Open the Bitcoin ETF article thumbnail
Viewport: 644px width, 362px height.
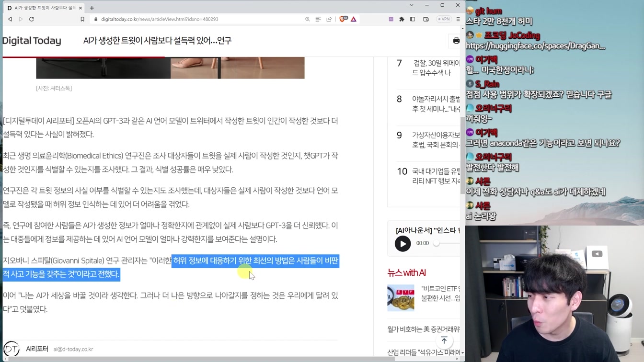(x=401, y=298)
